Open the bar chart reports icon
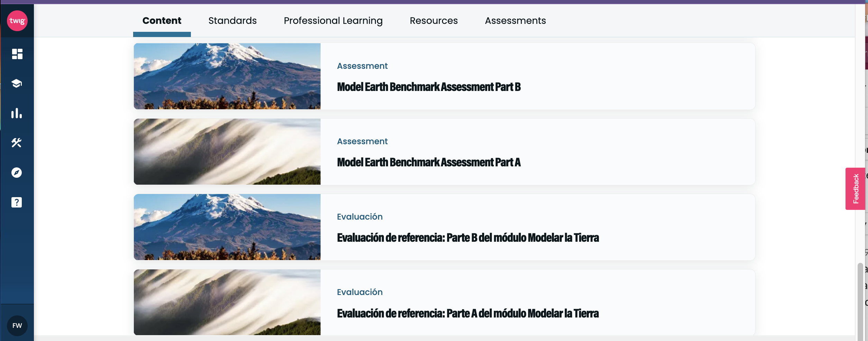 17,113
